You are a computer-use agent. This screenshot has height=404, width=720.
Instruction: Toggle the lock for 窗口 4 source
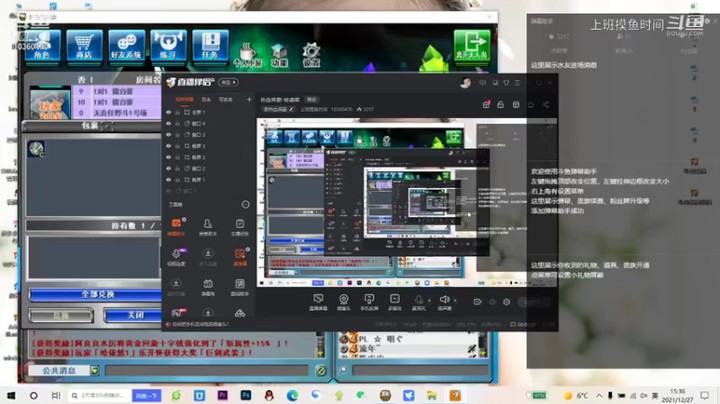pyautogui.click(x=177, y=123)
